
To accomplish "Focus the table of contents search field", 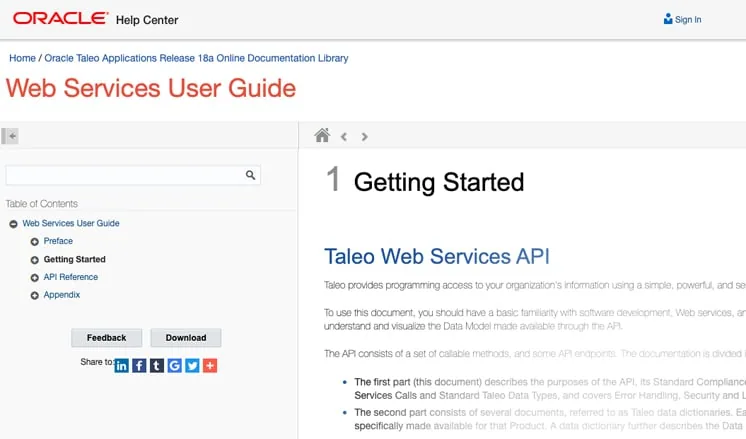I will [133, 175].
